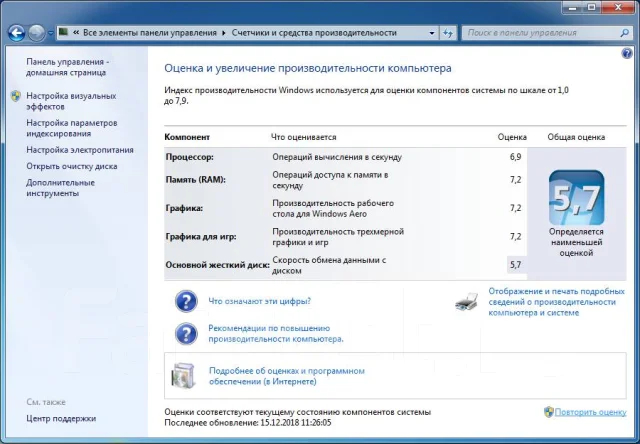Viewport: 640px width, 444px height.
Task: Click the highlighted hard disk score 5,7
Action: (516, 265)
